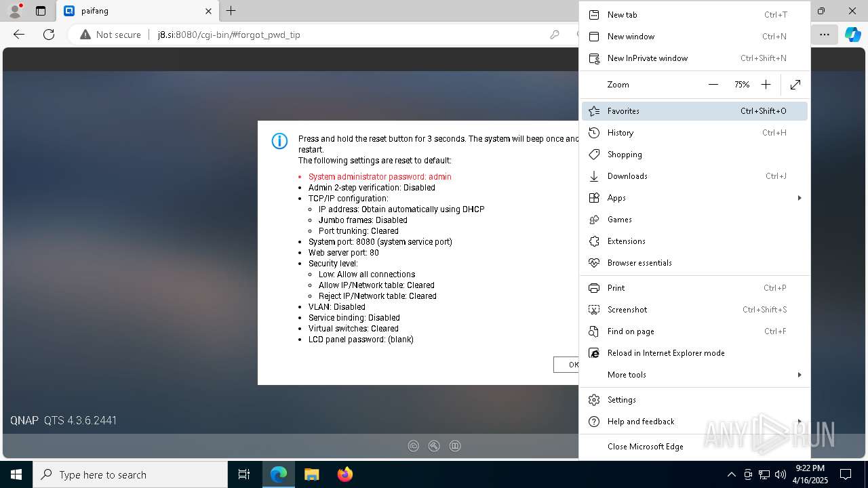Increase zoom with the plus button

click(766, 85)
